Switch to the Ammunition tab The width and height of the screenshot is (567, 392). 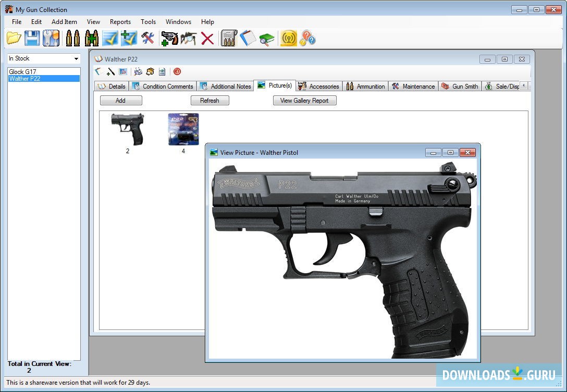point(365,86)
